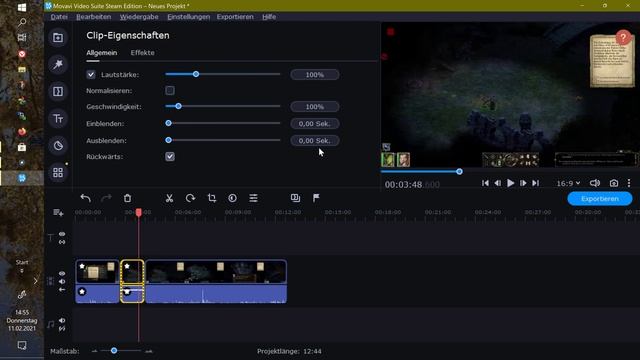
Task: Redo the last undone action
Action: pyautogui.click(x=106, y=198)
